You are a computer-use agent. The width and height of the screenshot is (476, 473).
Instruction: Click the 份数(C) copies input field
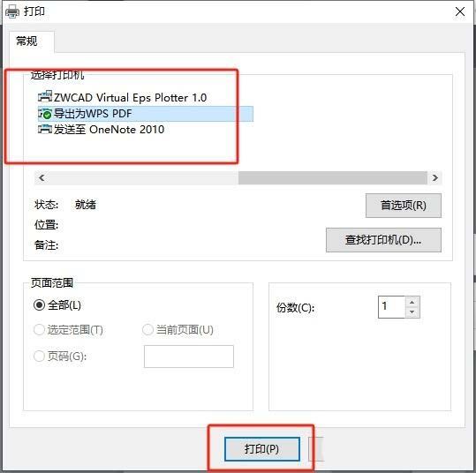click(x=391, y=307)
